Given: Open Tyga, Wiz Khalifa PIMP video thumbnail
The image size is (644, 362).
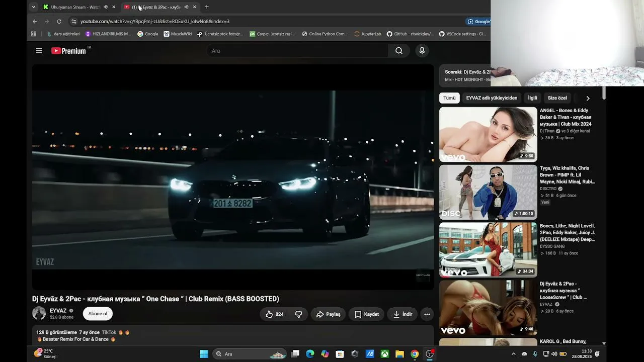Looking at the screenshot, I should pyautogui.click(x=488, y=192).
